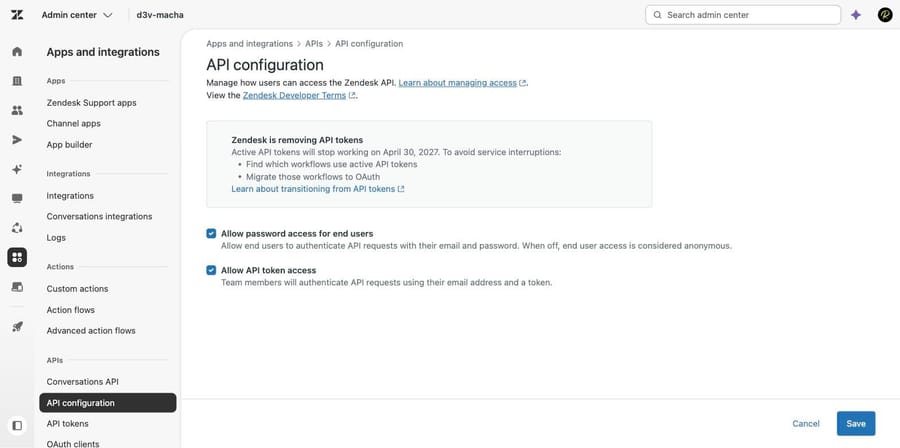900x448 pixels.
Task: Click the search magnifier icon
Action: coord(657,15)
